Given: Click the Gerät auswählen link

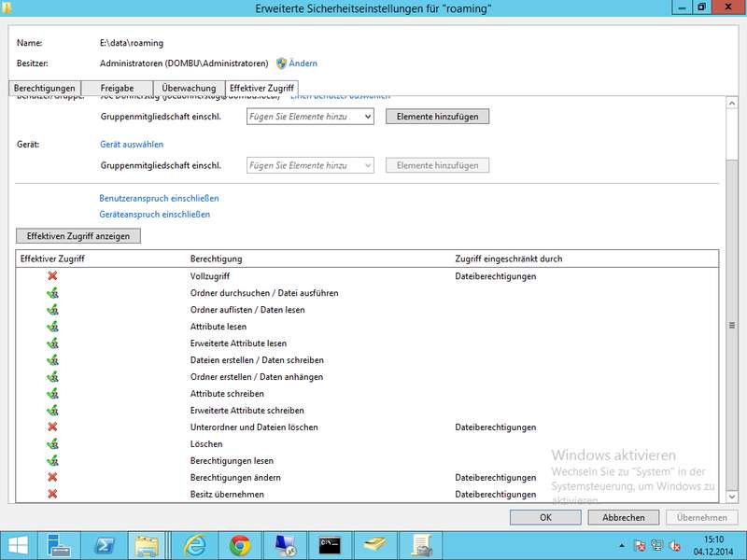Looking at the screenshot, I should [x=132, y=145].
